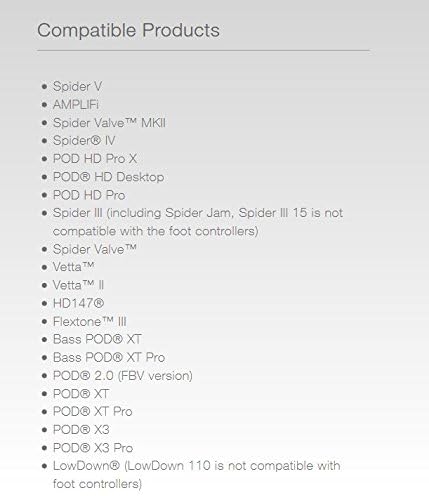Select Flextone III in the list
Screen dimensions: 429x496
point(90,322)
